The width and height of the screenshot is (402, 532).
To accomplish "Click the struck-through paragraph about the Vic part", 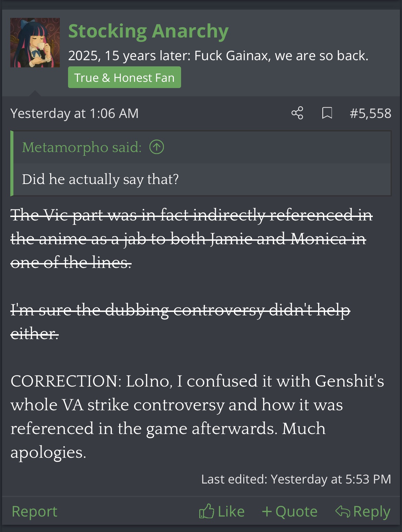I will 191,239.
